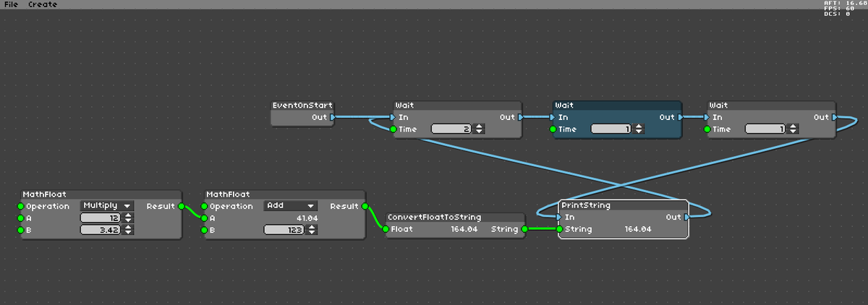Open the File menu
The width and height of the screenshot is (868, 305).
11,4
